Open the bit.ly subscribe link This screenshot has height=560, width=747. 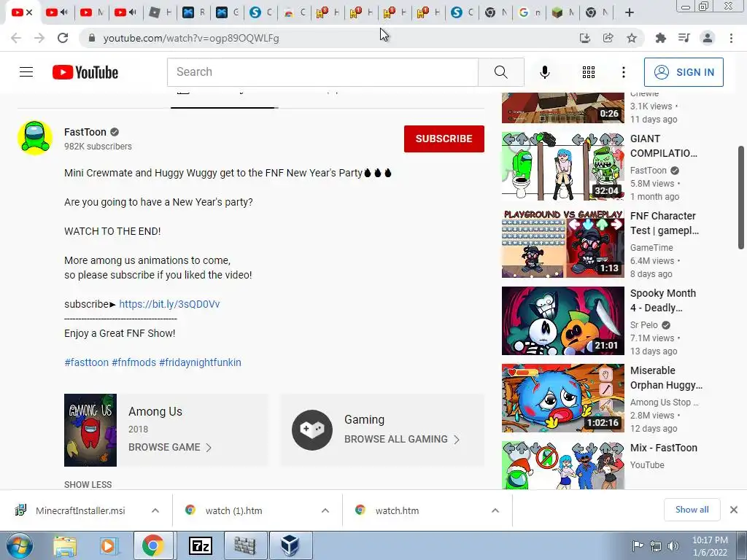169,304
